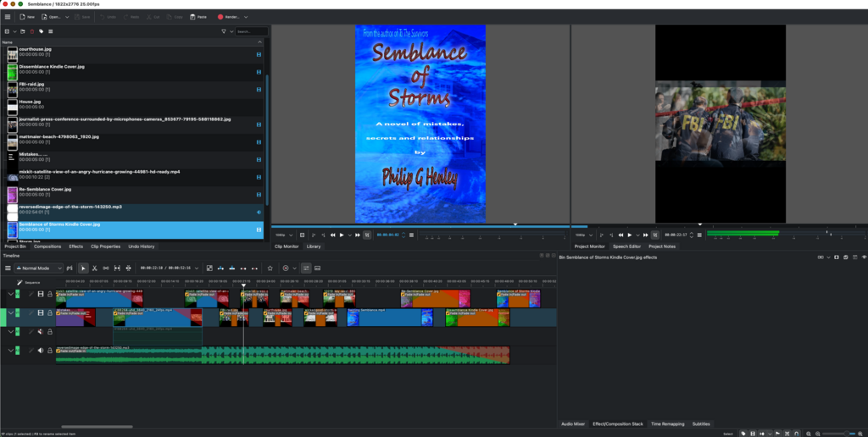This screenshot has height=437, width=868.
Task: Open the Time Remapping tab
Action: [x=668, y=424]
